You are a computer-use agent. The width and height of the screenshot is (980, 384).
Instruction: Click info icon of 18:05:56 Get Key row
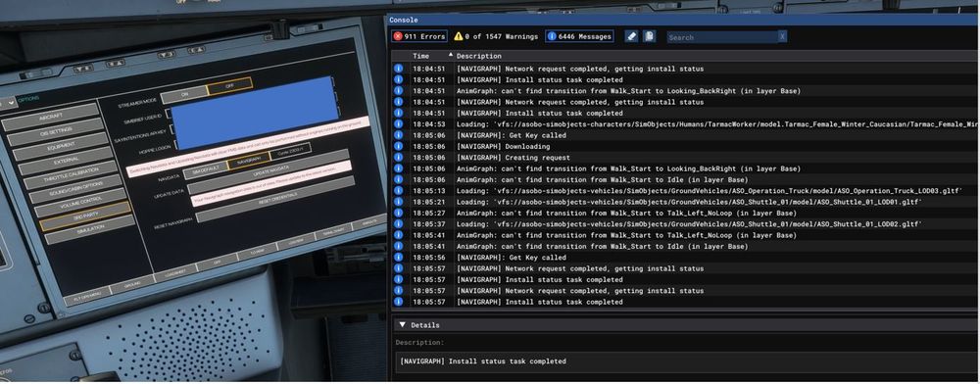click(398, 258)
